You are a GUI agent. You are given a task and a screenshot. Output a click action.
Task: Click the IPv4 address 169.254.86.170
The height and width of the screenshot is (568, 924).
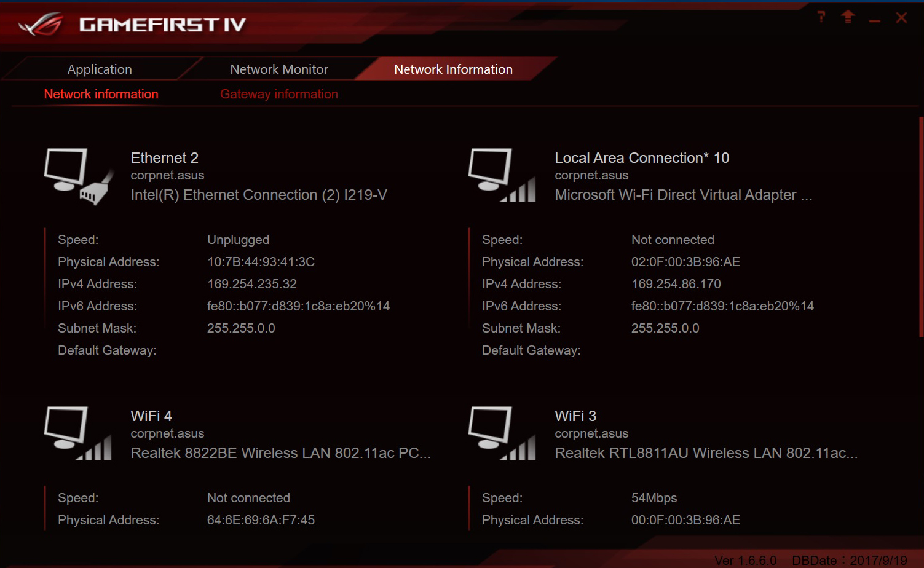click(x=676, y=284)
